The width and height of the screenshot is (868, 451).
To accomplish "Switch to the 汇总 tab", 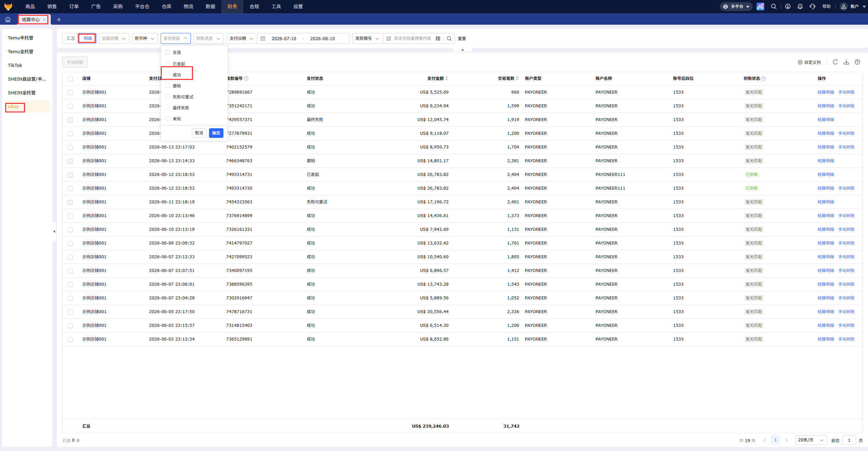I will coord(71,38).
